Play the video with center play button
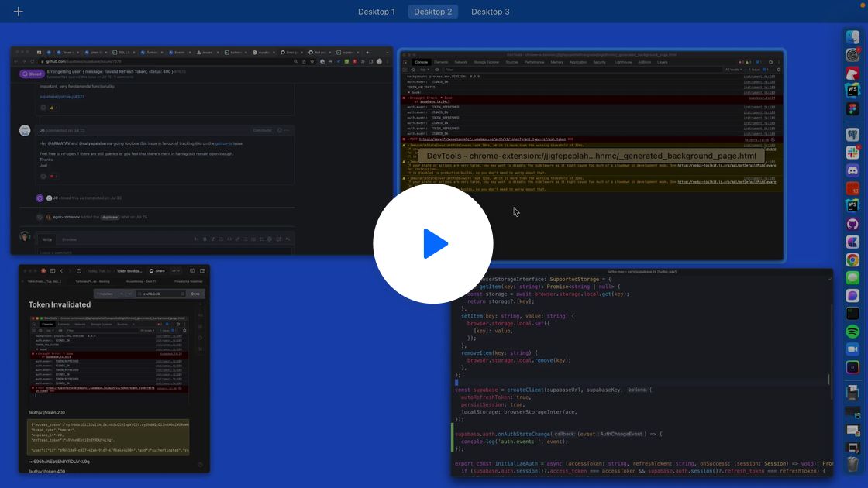The width and height of the screenshot is (868, 488). (x=433, y=244)
